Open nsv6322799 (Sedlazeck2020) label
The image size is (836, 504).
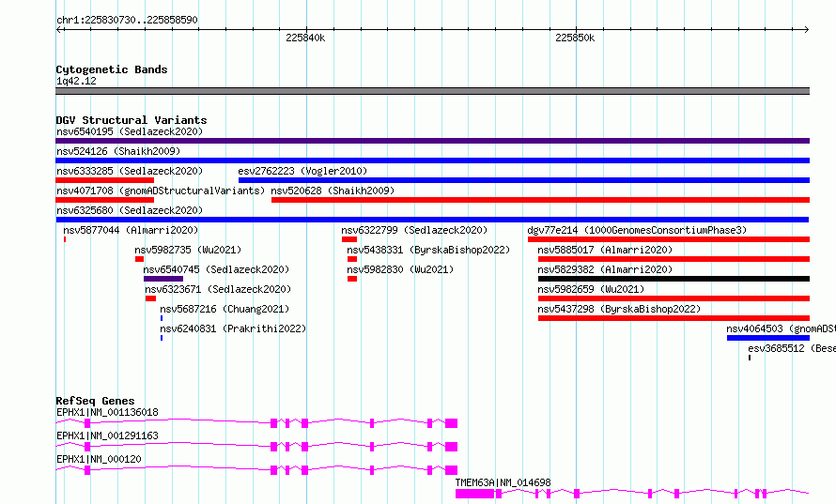tap(414, 230)
